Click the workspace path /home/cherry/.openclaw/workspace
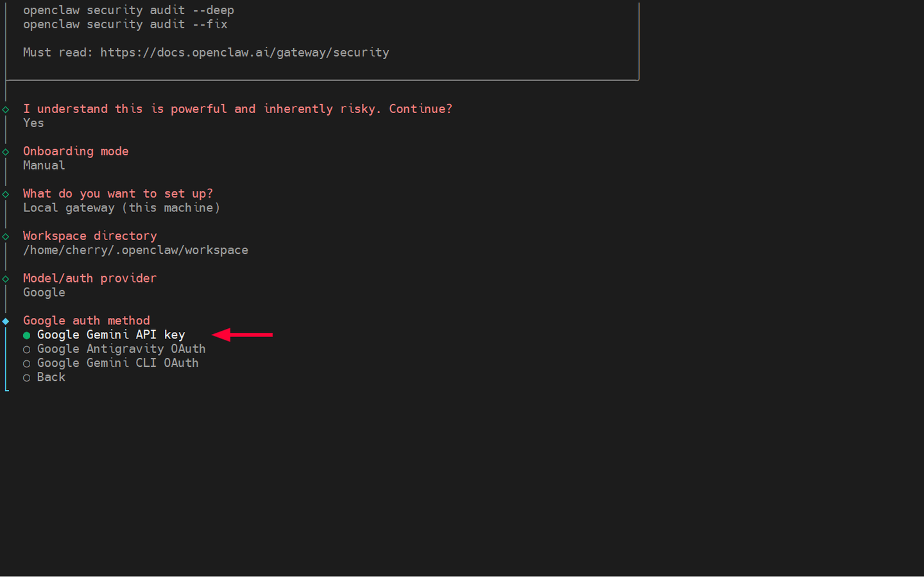 coord(135,250)
